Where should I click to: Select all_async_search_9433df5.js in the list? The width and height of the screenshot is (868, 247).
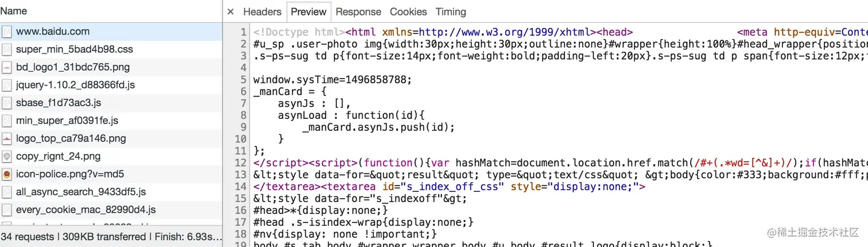tap(111, 192)
